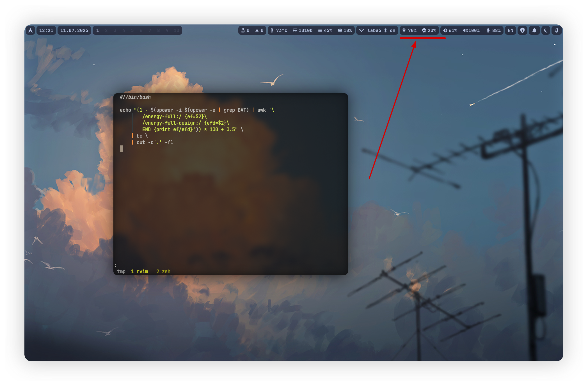Switch to the 2 zsh tmux window
The width and height of the screenshot is (588, 386).
163,271
